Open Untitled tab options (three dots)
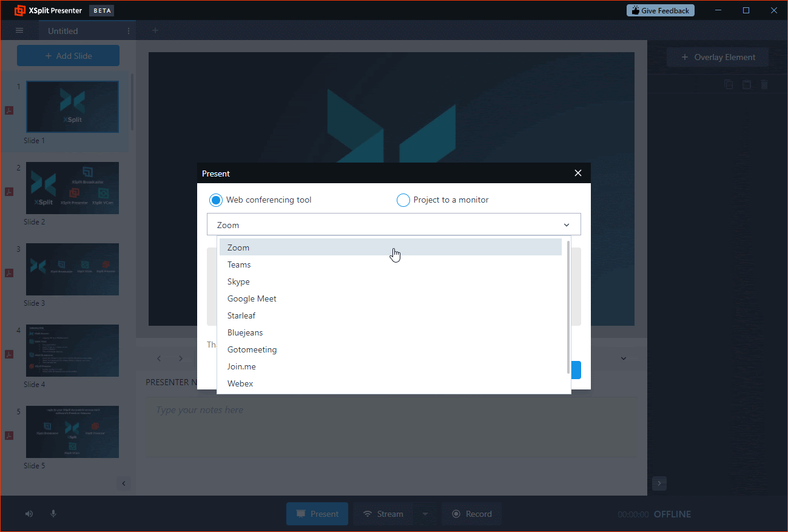The width and height of the screenshot is (788, 532). coord(128,31)
